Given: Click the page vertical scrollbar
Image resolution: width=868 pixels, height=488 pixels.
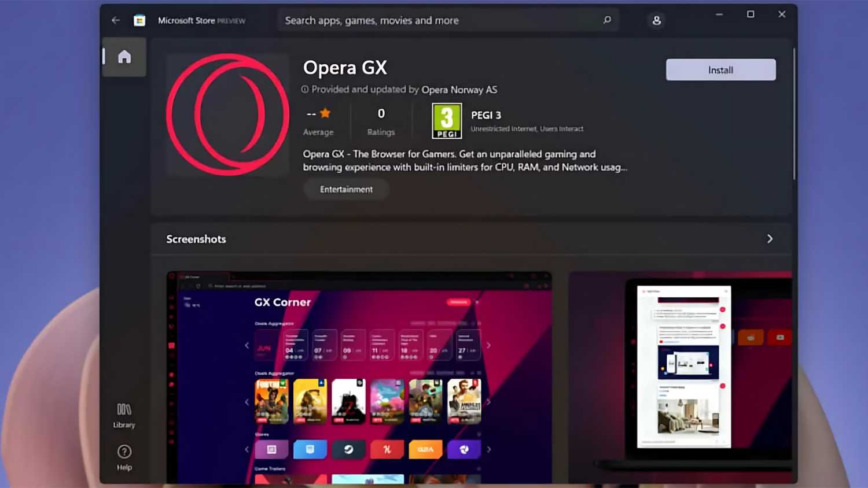Looking at the screenshot, I should [794, 114].
